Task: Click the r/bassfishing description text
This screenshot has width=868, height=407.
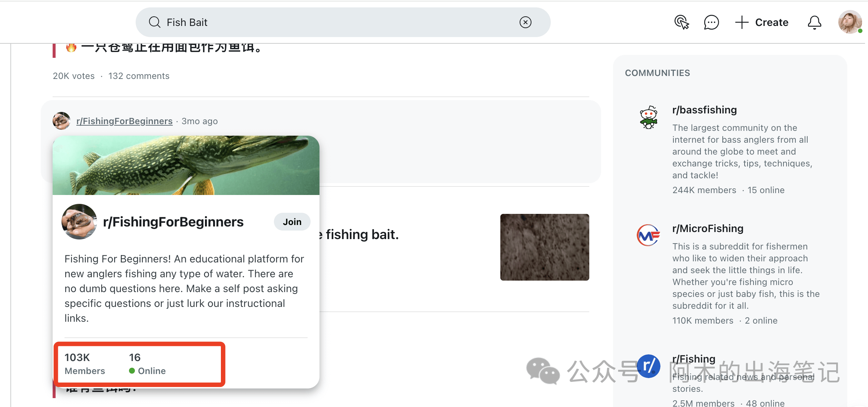Action: (x=742, y=152)
